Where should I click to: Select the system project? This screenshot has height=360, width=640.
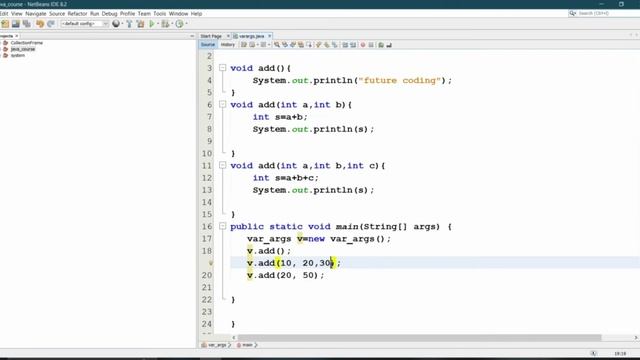[18, 56]
